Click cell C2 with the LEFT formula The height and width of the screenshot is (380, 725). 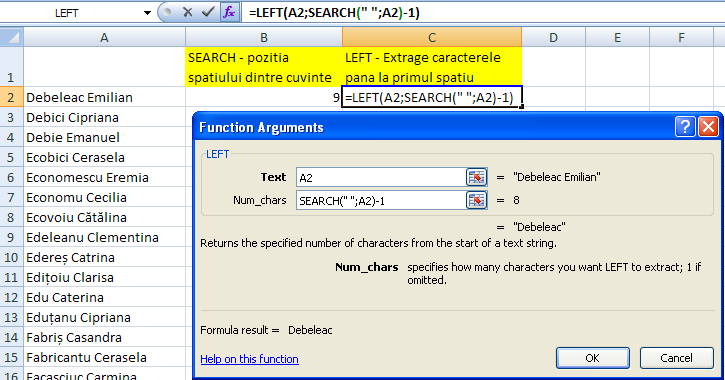[432, 97]
